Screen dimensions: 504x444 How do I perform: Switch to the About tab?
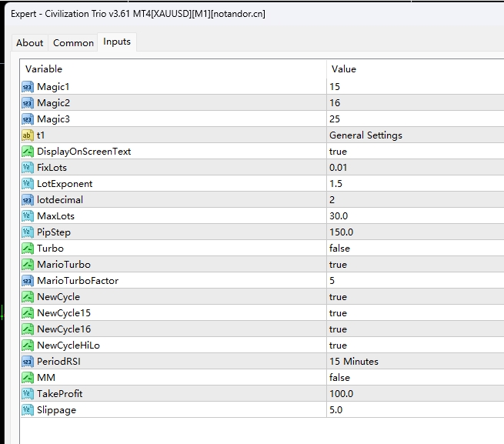[30, 43]
